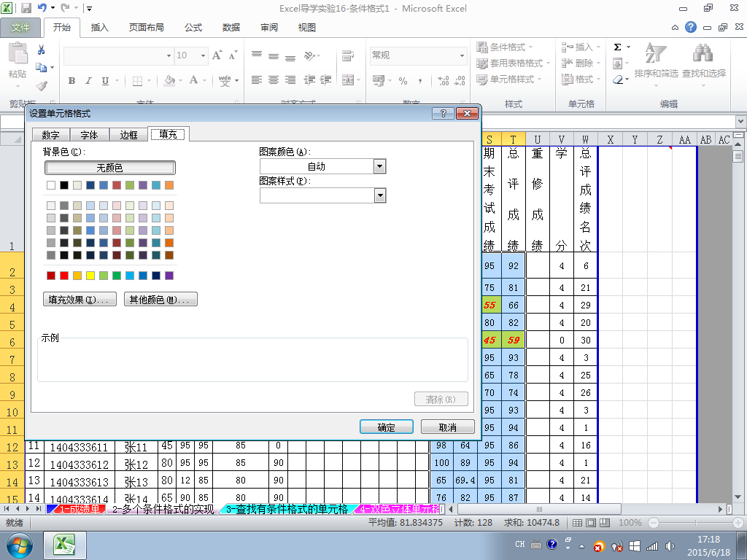Click the Increase font size icon
The image size is (747, 560).
click(217, 55)
